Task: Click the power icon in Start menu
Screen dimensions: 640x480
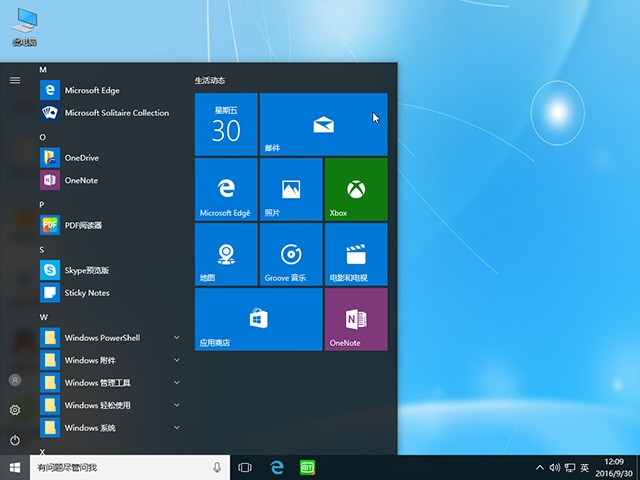Action: click(15, 440)
